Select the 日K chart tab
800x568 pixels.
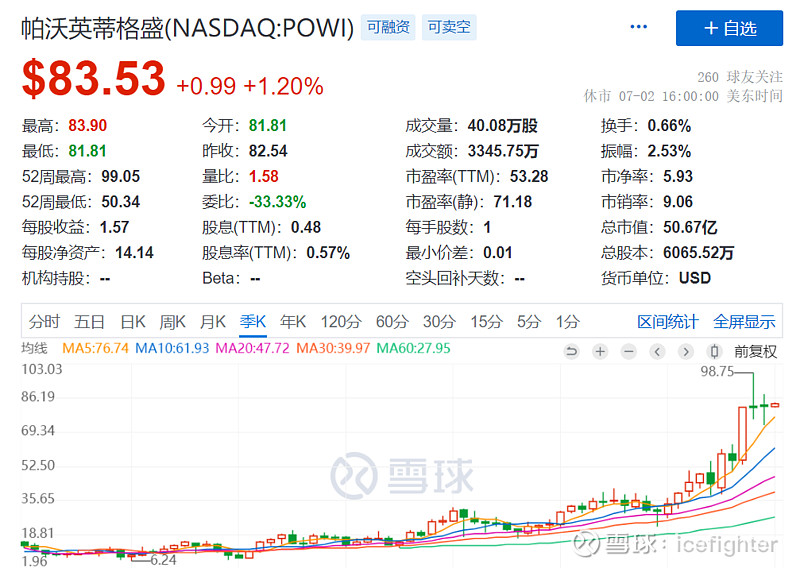133,322
